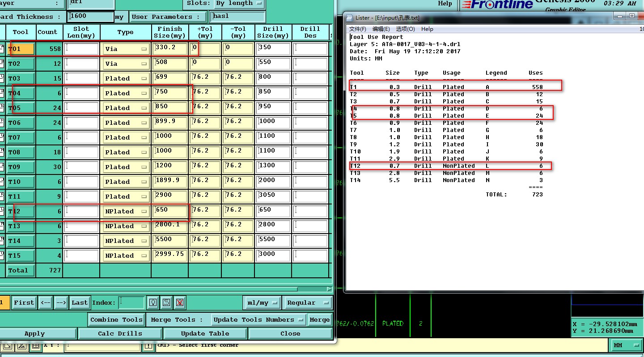Click the Frontline logo

[x=497, y=5]
